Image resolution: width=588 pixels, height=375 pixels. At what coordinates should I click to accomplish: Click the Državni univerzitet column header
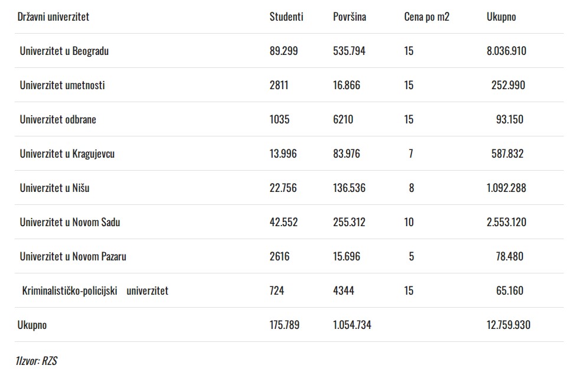tap(53, 17)
